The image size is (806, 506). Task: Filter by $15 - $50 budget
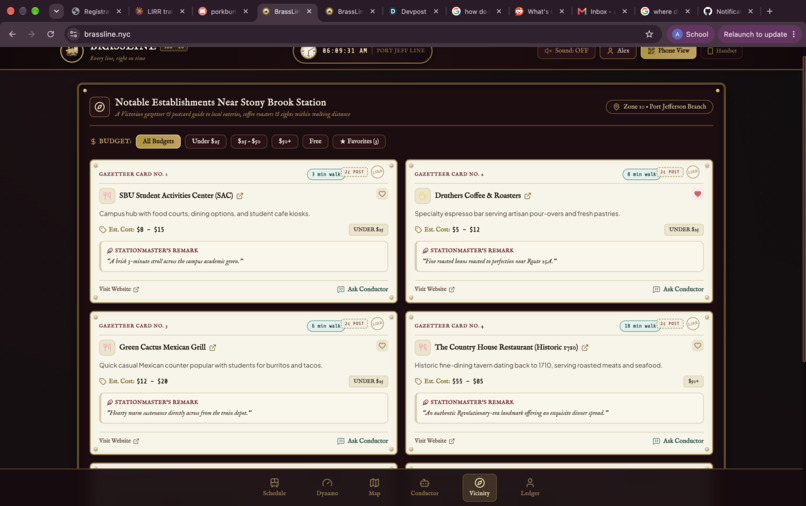point(249,141)
